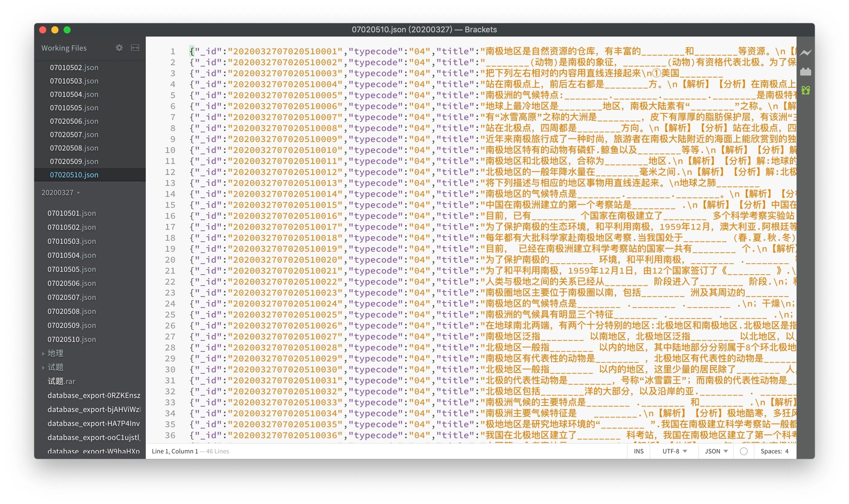The height and width of the screenshot is (504, 849).
Task: Open 试题.rar in file tree
Action: 61,382
